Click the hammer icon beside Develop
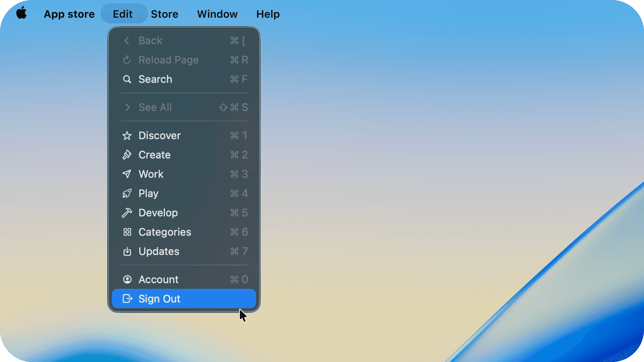This screenshot has height=362, width=644. [127, 213]
